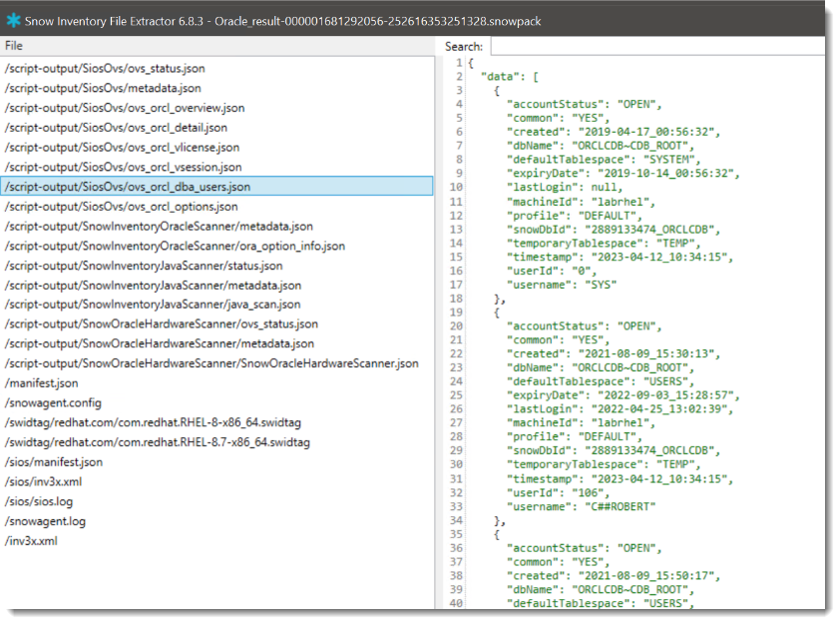Viewport: 840px width, 624px height.
Task: Open the File menu
Action: 14,46
